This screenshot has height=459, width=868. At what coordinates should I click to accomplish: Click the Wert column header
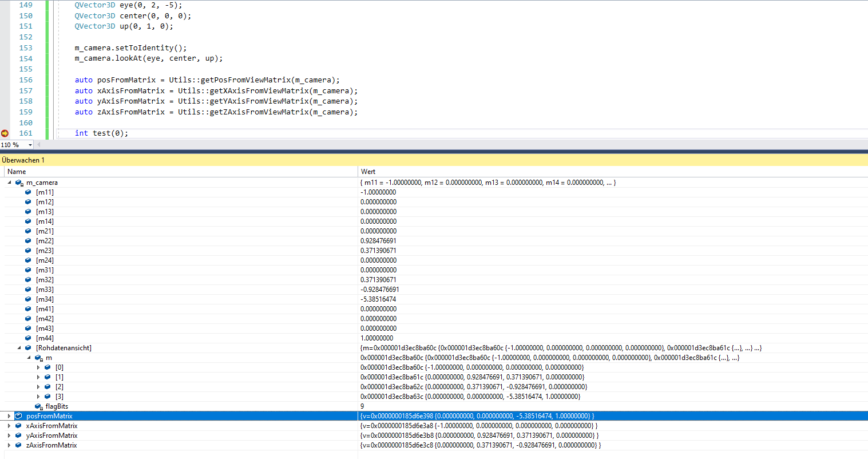pyautogui.click(x=368, y=172)
